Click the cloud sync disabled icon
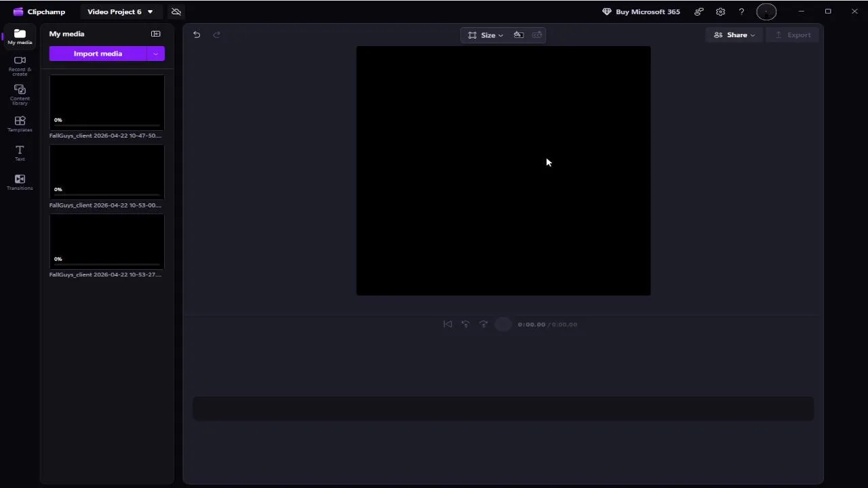Screen dimensions: 868x488 tap(176, 12)
